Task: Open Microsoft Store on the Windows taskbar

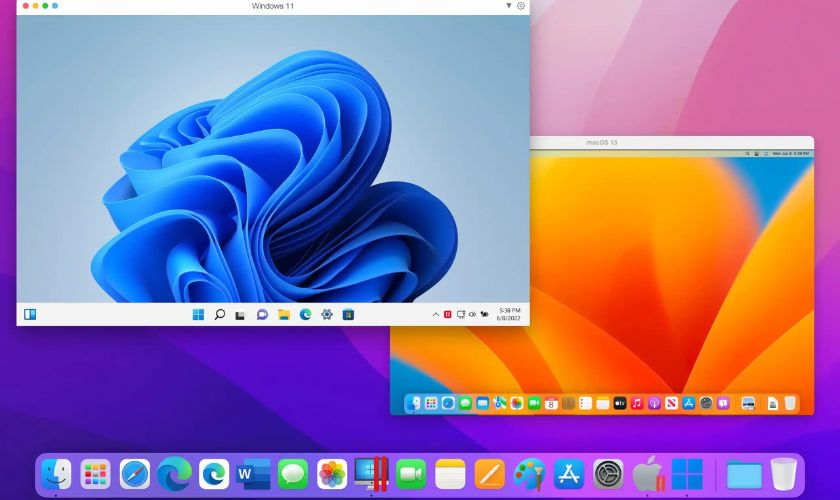Action: pos(348,315)
